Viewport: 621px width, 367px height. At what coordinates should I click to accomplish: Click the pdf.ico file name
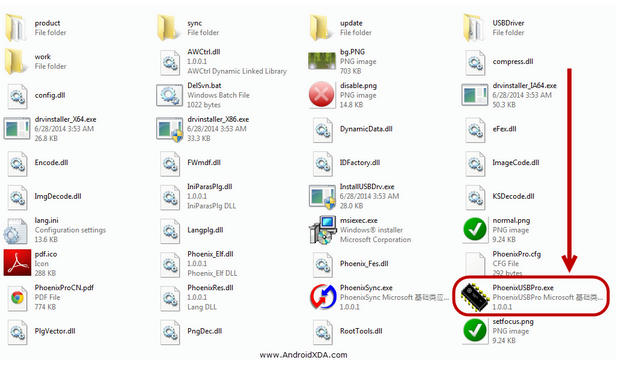(x=46, y=254)
